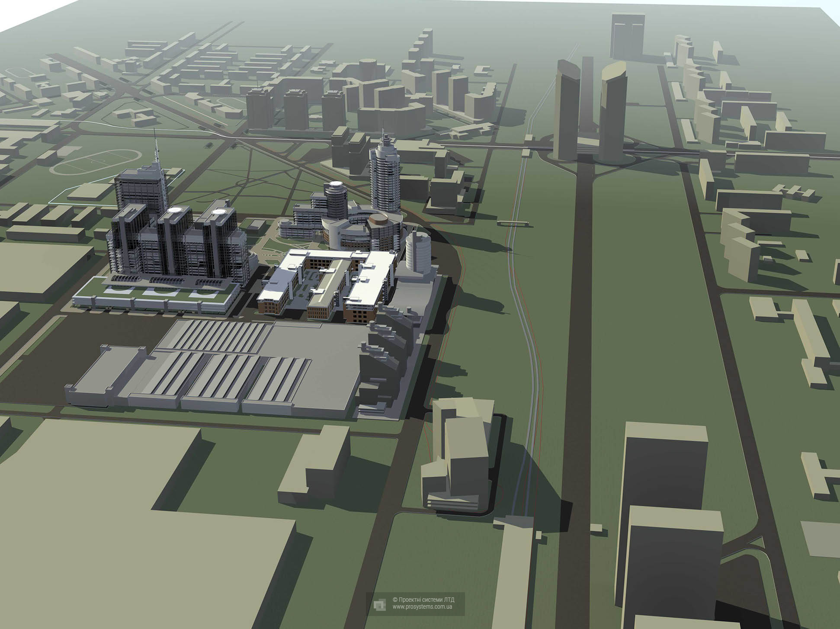Click the left twin skyscraper on the boulevard
This screenshot has height=629, width=840.
pyautogui.click(x=567, y=110)
